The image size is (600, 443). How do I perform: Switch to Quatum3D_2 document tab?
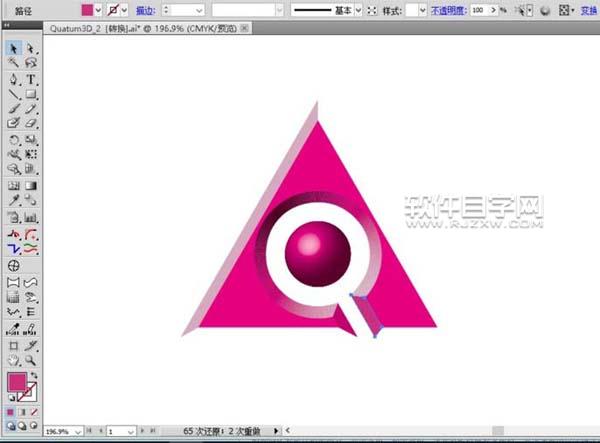(x=143, y=29)
